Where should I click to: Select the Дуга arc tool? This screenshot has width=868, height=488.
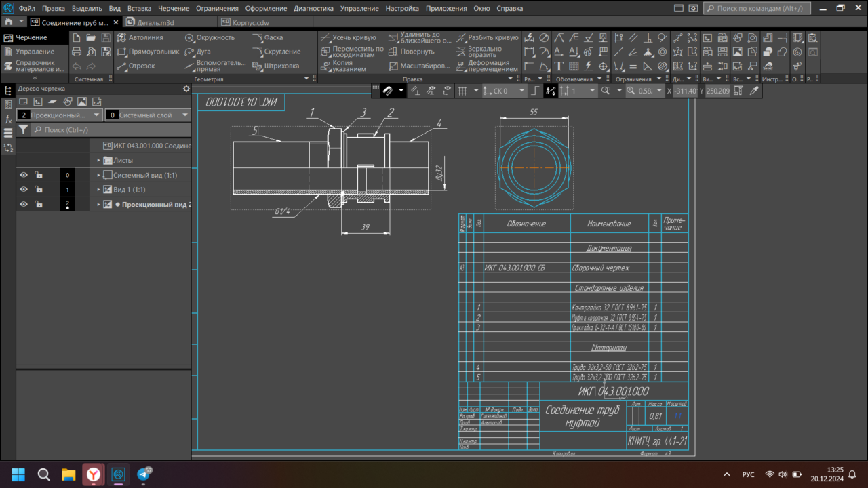197,52
